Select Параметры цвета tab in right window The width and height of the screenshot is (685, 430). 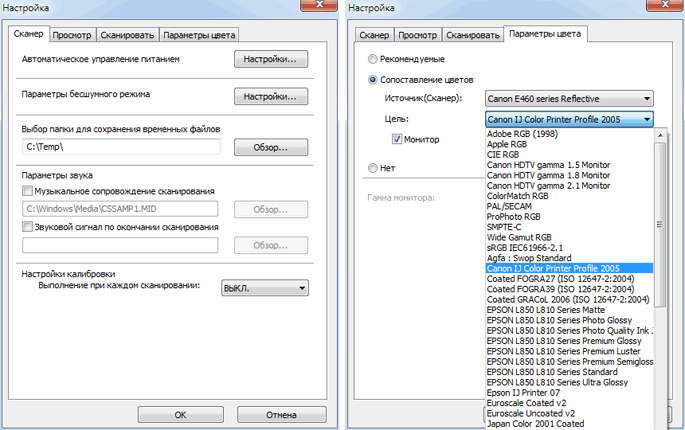click(545, 34)
